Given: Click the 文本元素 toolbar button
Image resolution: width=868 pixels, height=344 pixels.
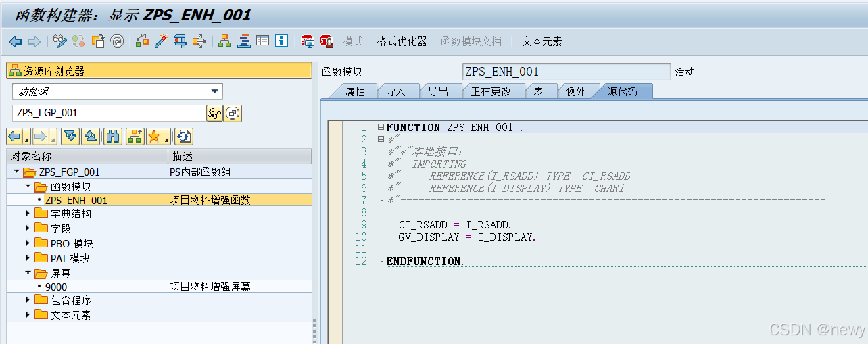Looking at the screenshot, I should 541,41.
